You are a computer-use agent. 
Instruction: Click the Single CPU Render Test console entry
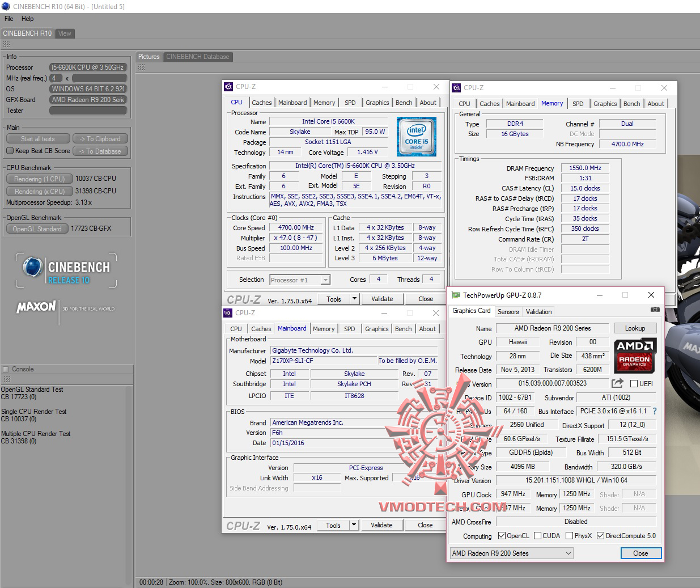pyautogui.click(x=33, y=415)
